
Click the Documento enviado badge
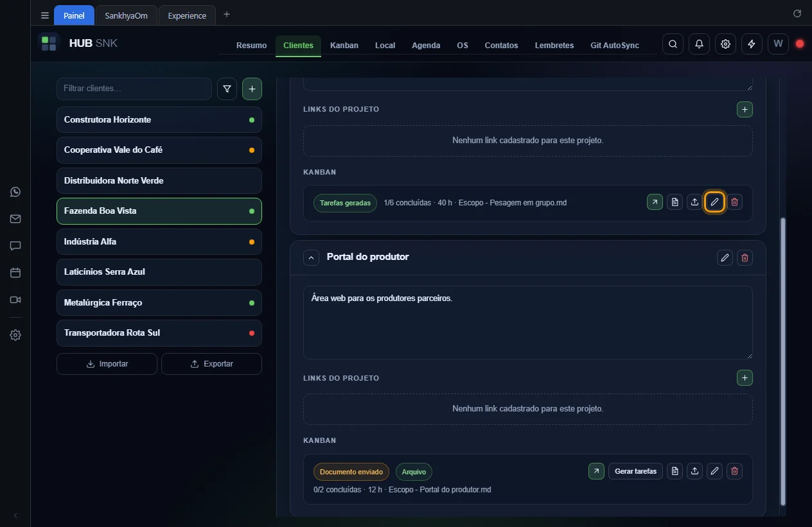(x=351, y=472)
